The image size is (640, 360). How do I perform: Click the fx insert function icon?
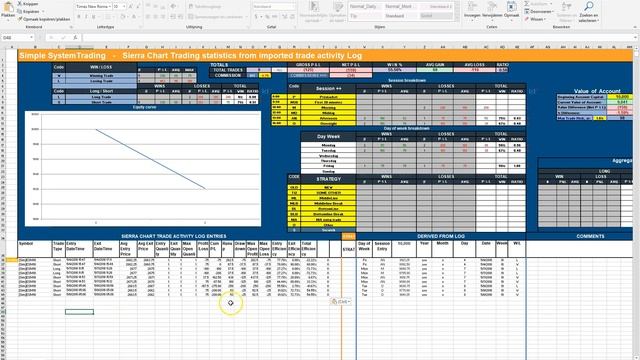tap(75, 38)
